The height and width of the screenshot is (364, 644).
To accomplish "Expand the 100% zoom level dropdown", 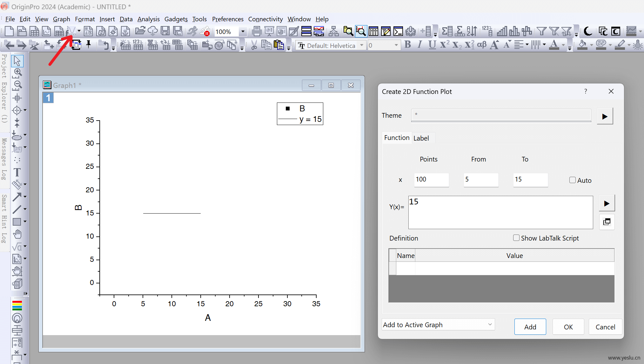I will click(x=243, y=31).
